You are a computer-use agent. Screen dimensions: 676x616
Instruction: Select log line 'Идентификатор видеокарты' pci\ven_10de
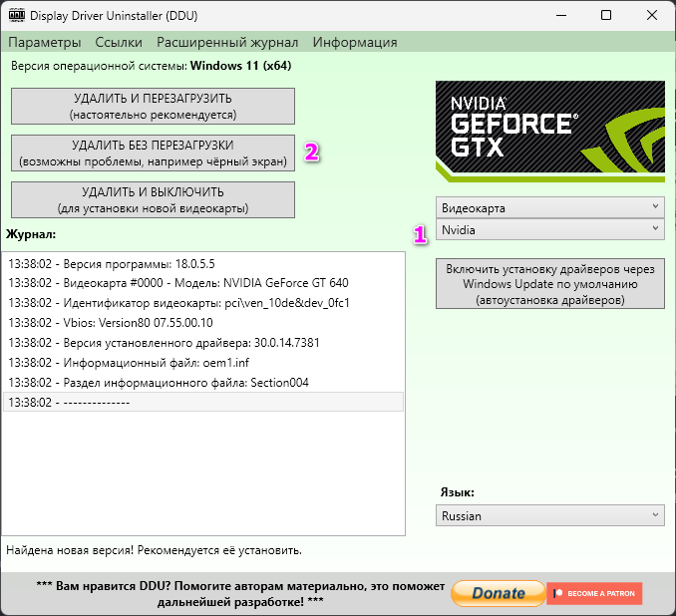tap(203, 303)
